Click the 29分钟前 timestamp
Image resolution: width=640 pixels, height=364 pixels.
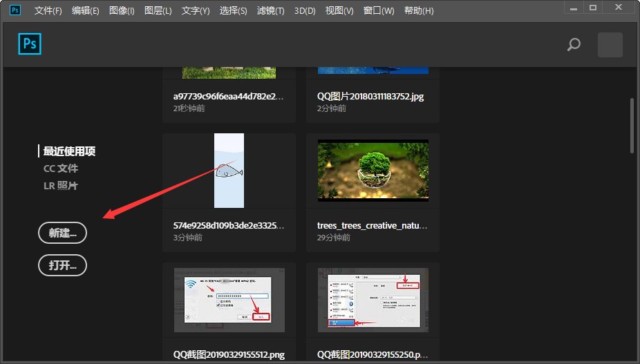pyautogui.click(x=333, y=237)
